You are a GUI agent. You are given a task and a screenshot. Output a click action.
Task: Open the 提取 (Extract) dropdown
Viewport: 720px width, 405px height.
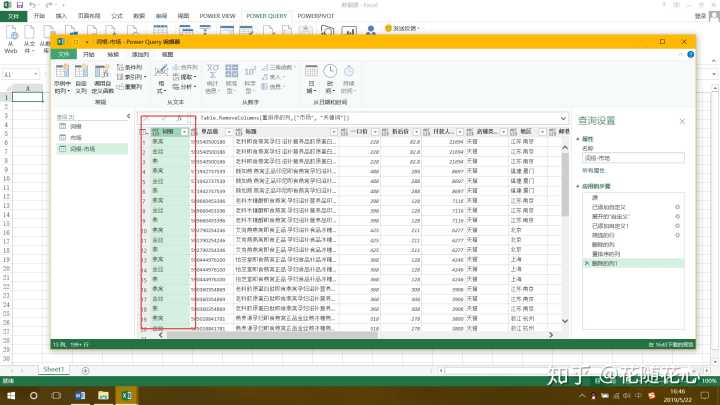point(186,76)
